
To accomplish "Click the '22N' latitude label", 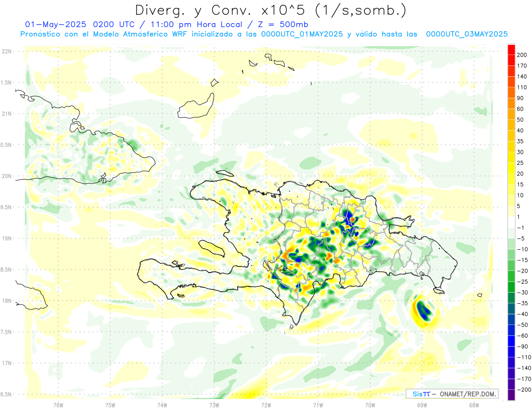I will pos(7,51).
